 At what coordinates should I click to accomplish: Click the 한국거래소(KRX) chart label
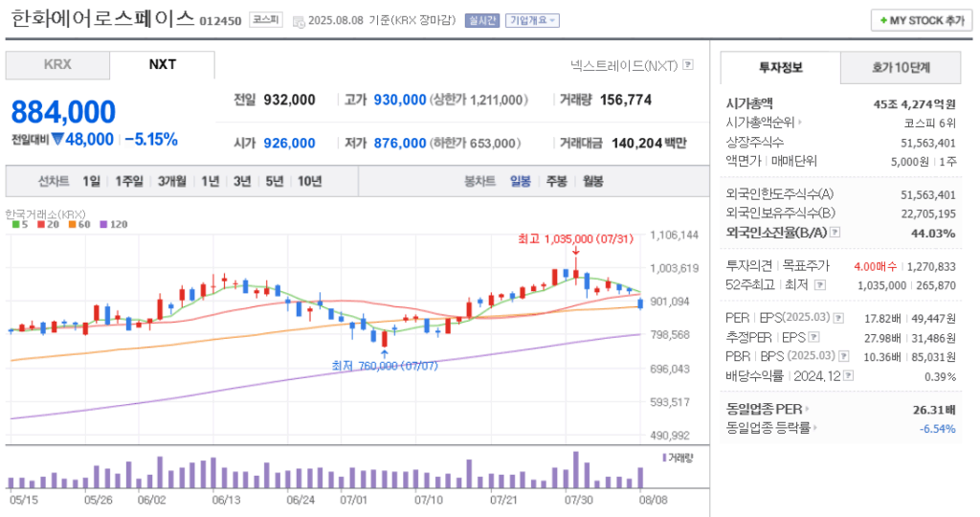pyautogui.click(x=45, y=214)
